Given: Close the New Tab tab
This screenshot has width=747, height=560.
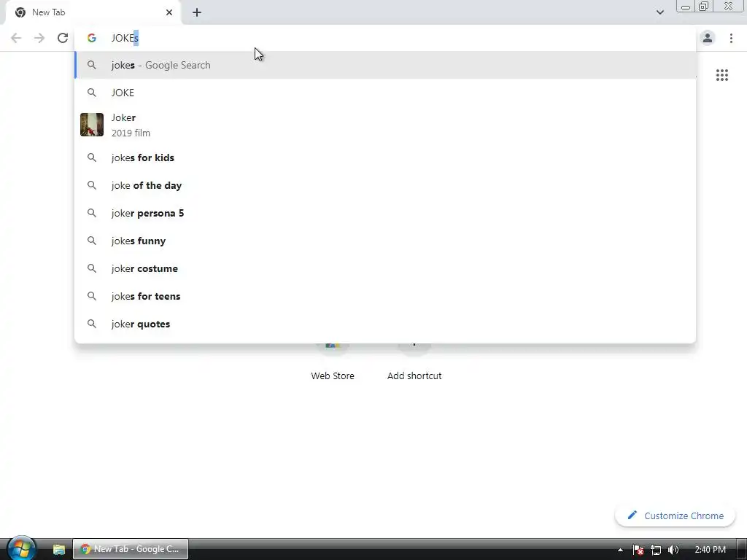Looking at the screenshot, I should tap(169, 12).
